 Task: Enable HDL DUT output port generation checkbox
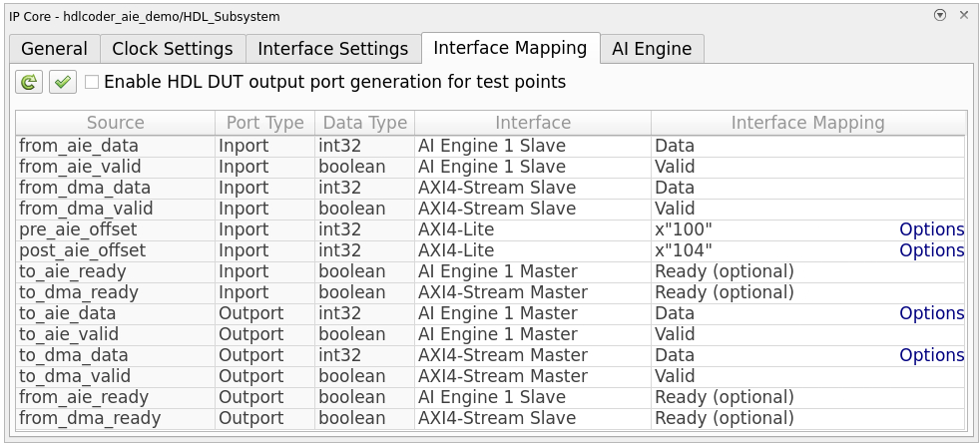pos(92,82)
